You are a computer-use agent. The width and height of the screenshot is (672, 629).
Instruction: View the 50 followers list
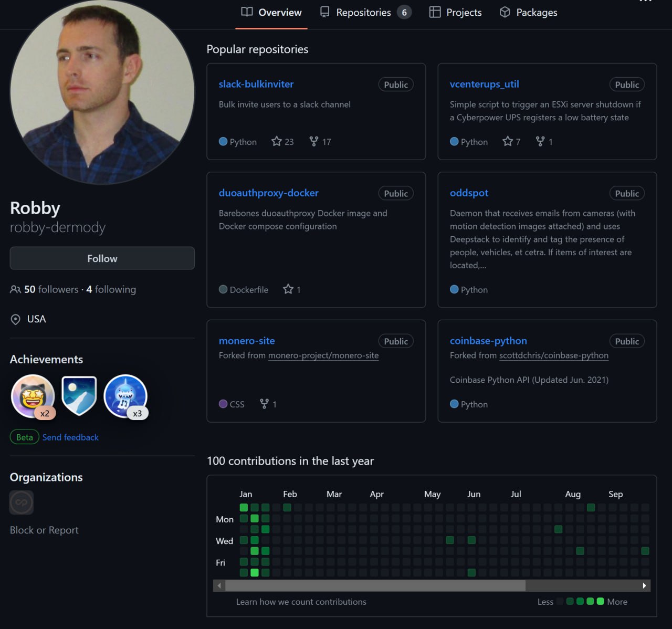click(x=51, y=289)
